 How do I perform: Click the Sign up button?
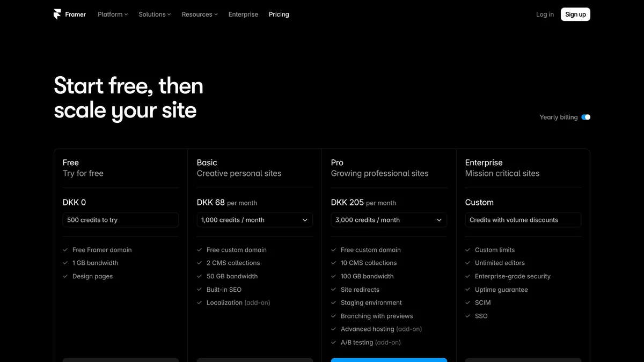click(575, 14)
